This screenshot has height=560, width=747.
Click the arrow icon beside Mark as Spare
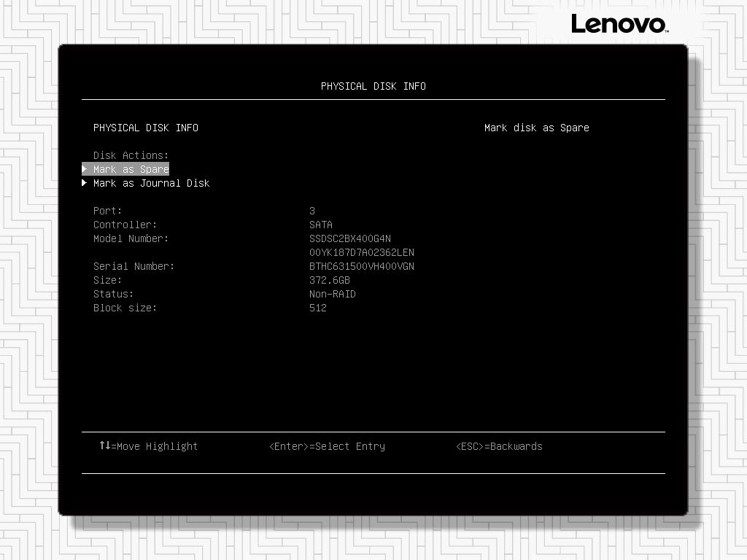coord(85,168)
